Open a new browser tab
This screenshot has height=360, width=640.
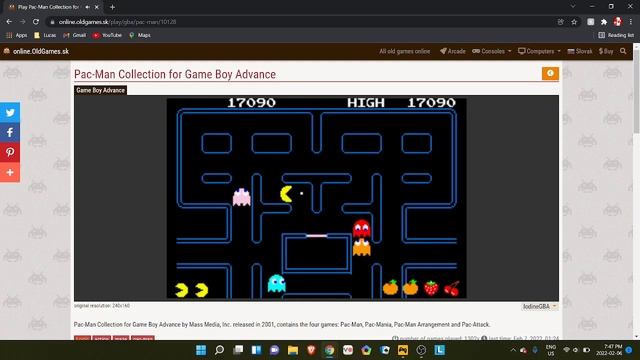point(112,7)
